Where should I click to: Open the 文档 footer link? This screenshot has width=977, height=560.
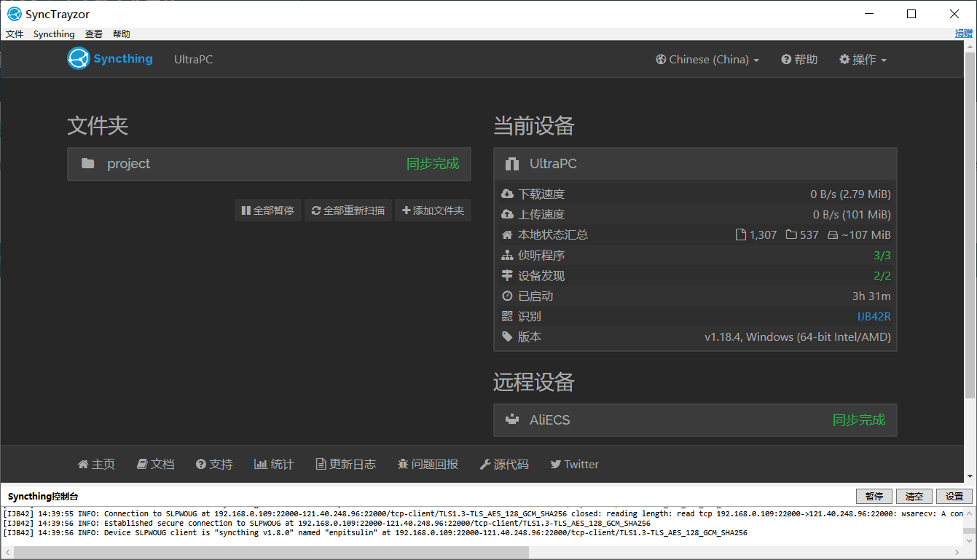click(x=155, y=465)
